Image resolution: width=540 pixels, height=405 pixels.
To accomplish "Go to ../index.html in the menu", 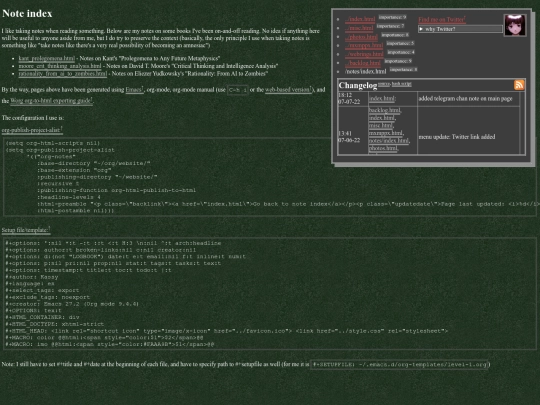I will [360, 19].
